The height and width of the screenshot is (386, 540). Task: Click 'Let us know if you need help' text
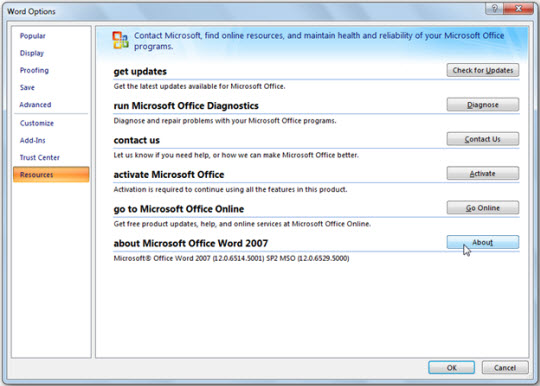(x=236, y=155)
